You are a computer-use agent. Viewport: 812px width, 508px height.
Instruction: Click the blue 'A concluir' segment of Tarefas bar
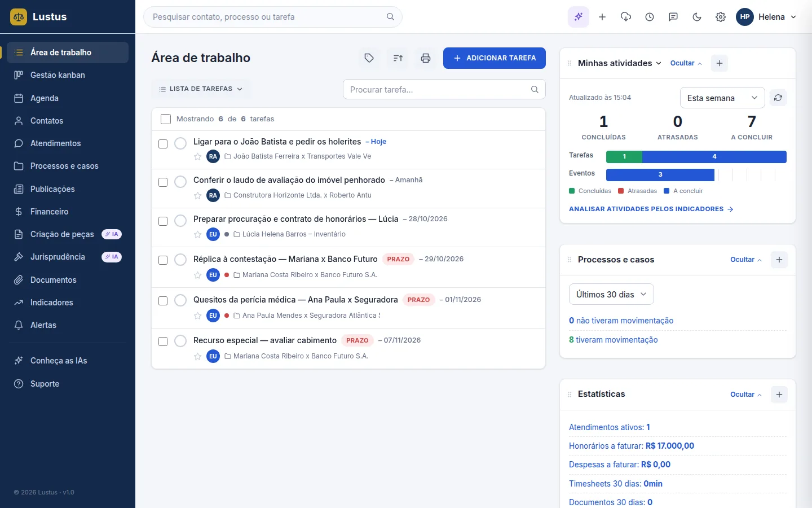(714, 157)
